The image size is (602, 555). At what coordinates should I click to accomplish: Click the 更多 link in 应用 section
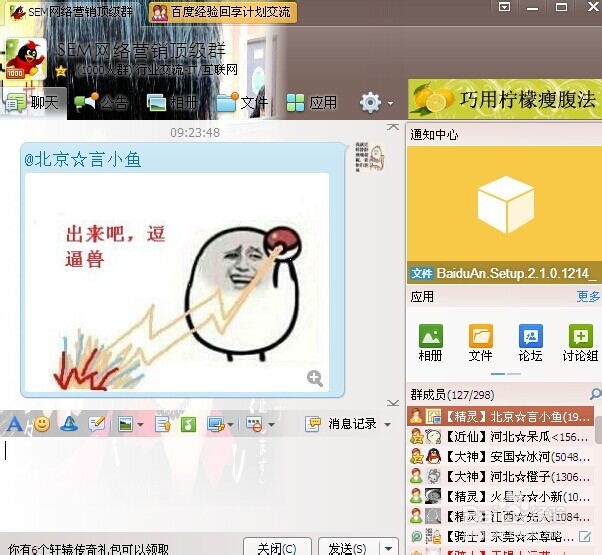(x=588, y=296)
